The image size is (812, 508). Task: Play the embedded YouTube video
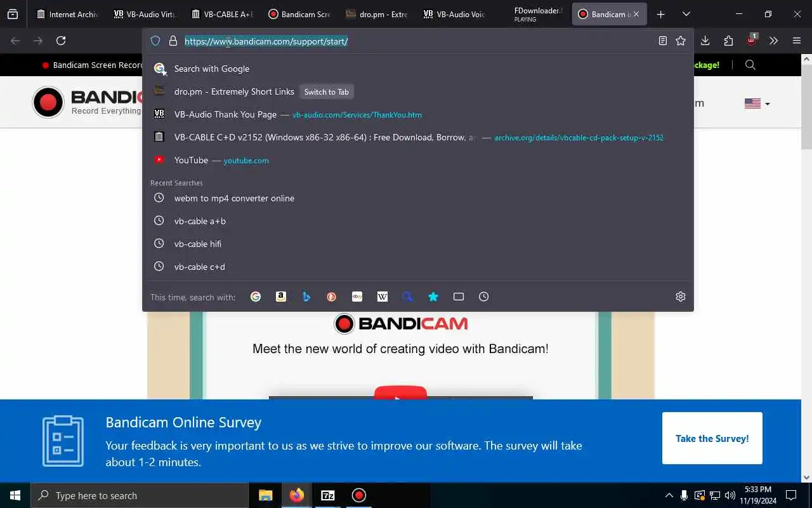click(400, 392)
